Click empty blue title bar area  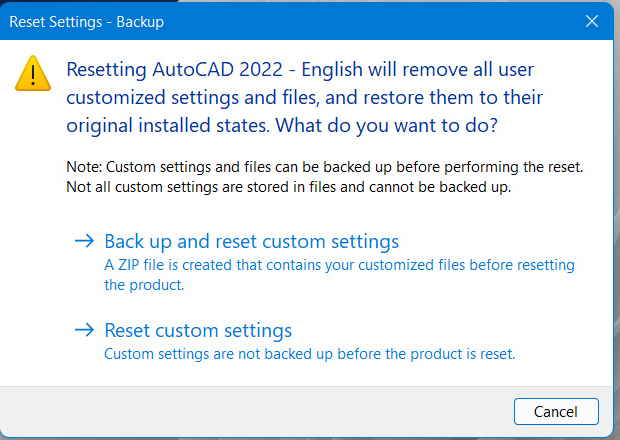pos(356,21)
